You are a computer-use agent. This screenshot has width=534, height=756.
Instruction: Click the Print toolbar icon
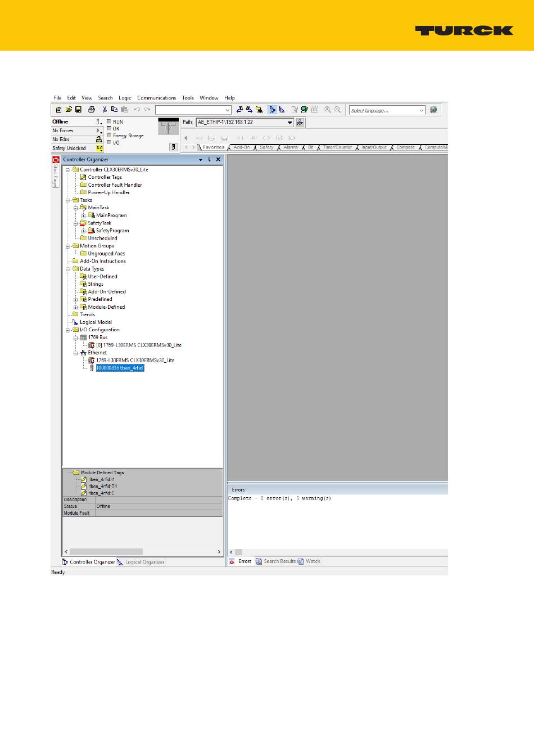click(x=92, y=110)
